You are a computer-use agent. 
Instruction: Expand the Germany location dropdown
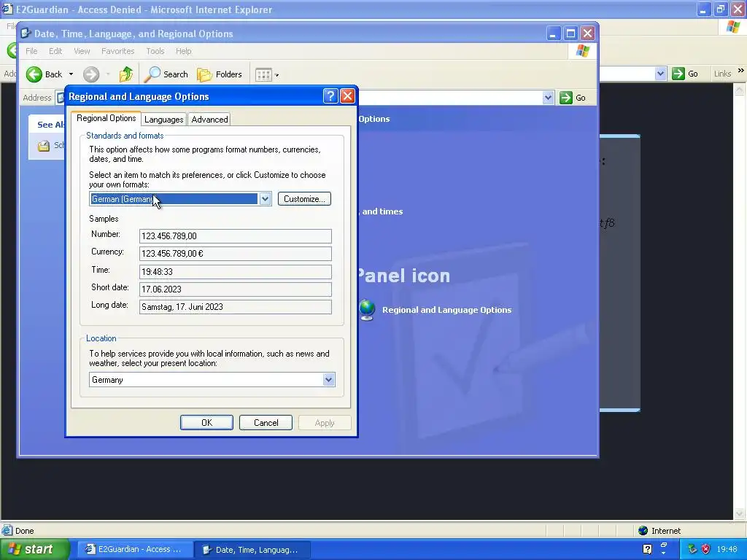328,379
